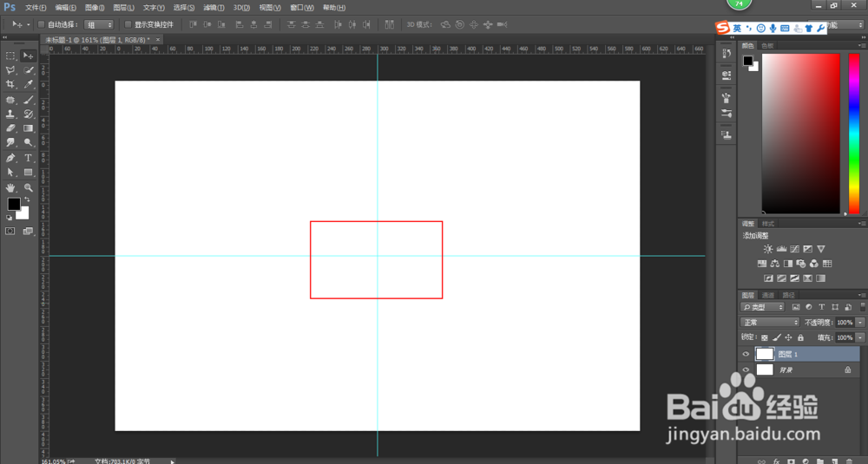Toggle lock image pixels brush icon
Viewport: 868px width, 464px height.
coord(777,338)
